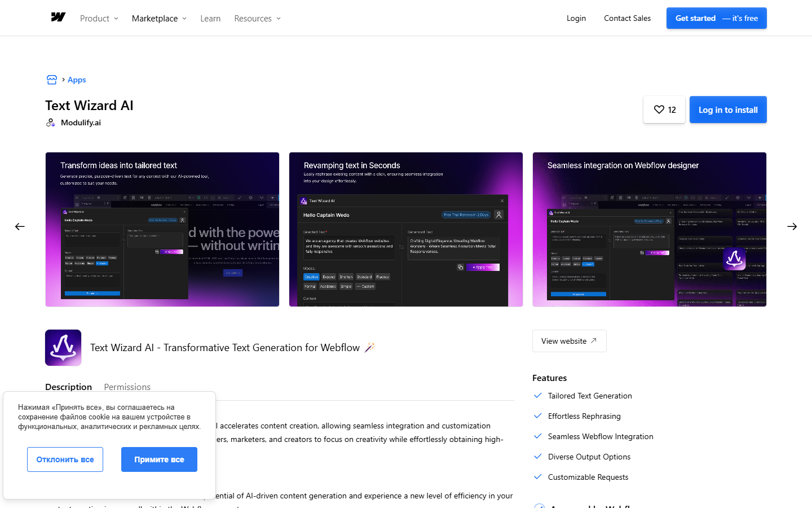Click external arrow on View website
This screenshot has width=812, height=508.
(594, 341)
